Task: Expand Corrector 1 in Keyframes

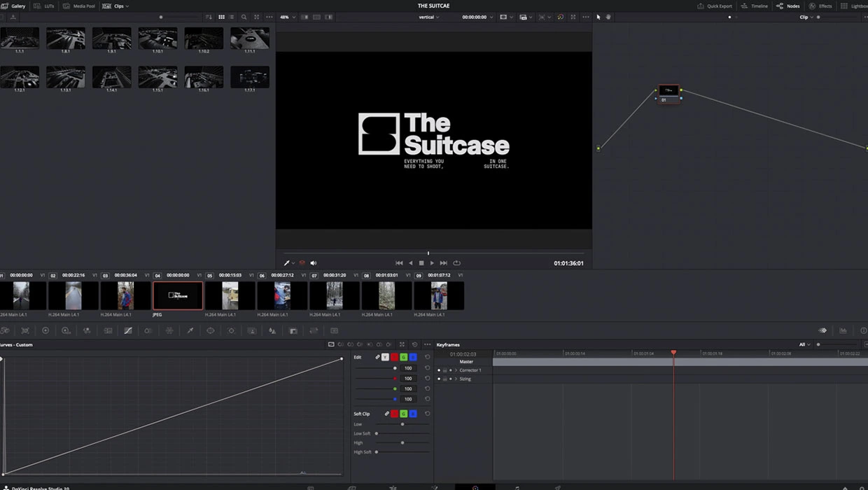Action: coord(456,370)
